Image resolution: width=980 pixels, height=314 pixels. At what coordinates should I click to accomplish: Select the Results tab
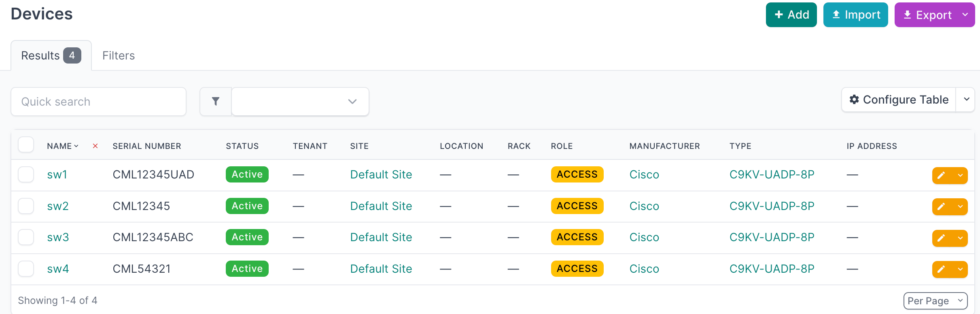[x=51, y=55]
